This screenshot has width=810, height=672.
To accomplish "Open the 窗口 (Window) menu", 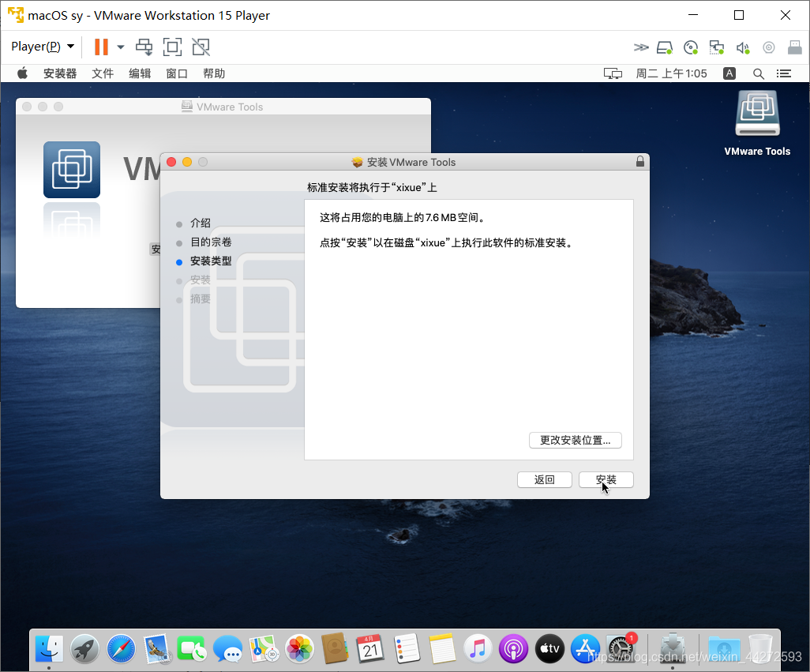I will pyautogui.click(x=177, y=73).
